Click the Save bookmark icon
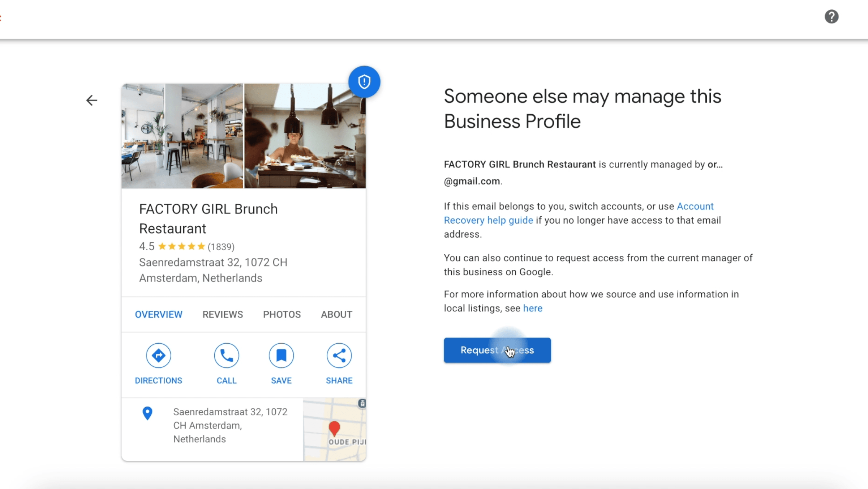Screen dimensions: 868x489 [x=281, y=356]
